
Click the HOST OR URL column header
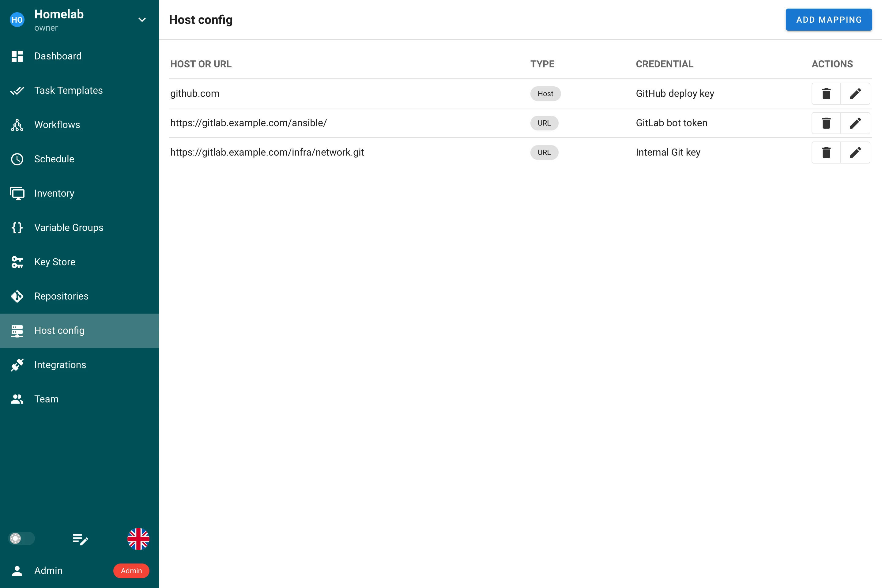201,64
